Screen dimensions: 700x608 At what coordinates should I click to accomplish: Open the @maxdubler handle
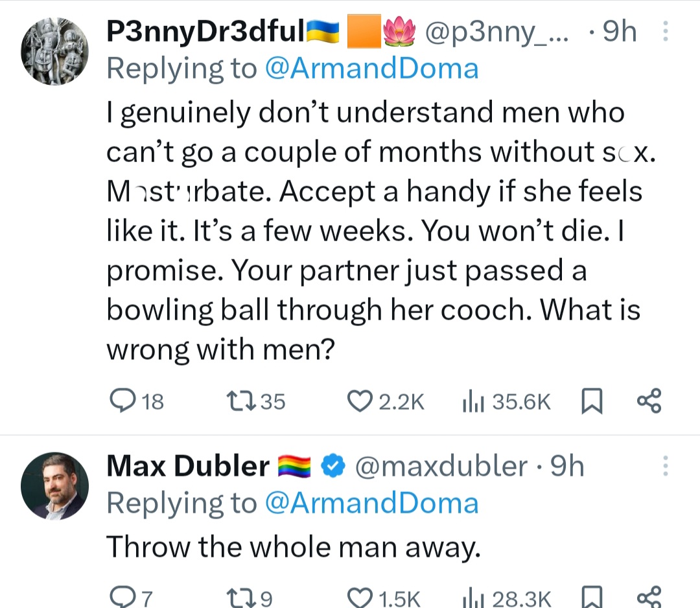pyautogui.click(x=441, y=467)
